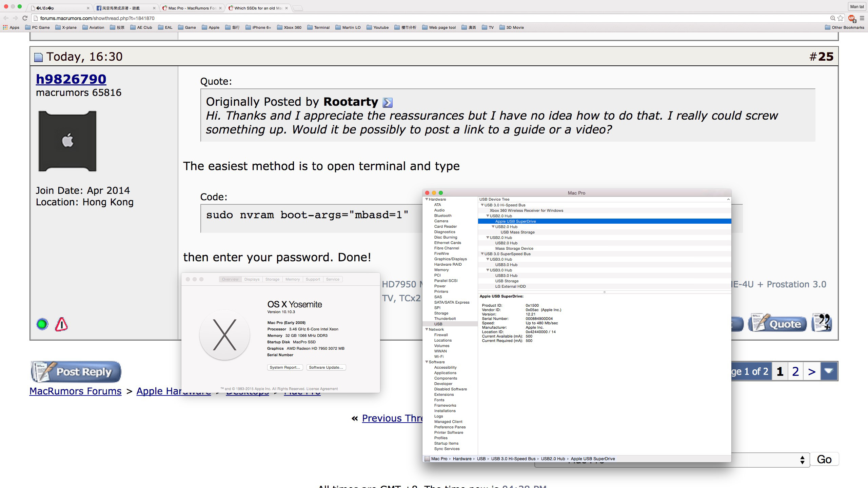Click the Man tat profile button
Viewport: 868px width, 488px height.
click(x=857, y=6)
